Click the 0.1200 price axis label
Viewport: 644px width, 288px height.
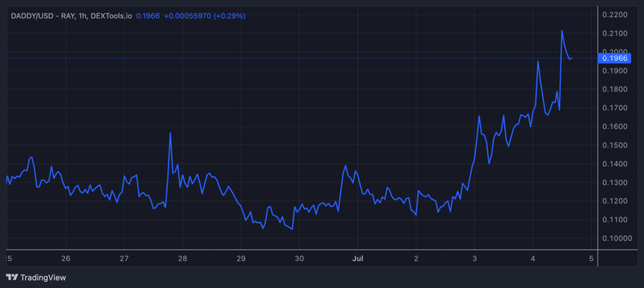[x=614, y=201]
